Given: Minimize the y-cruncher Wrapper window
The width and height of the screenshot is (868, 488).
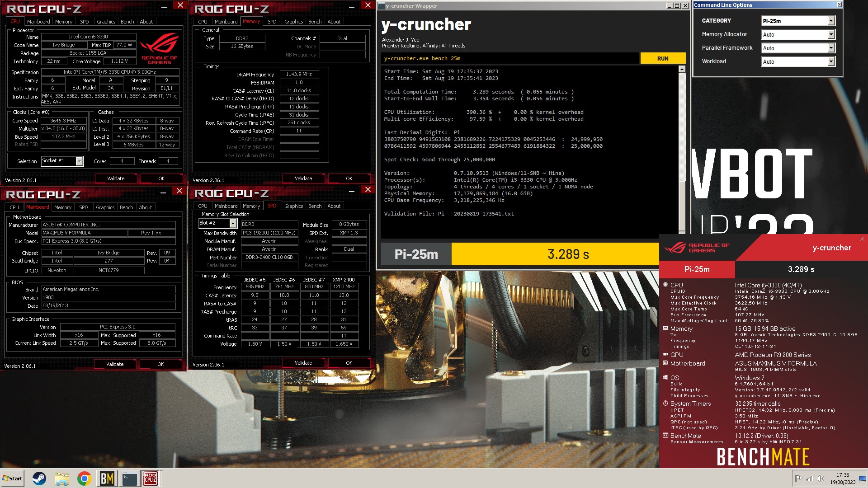Looking at the screenshot, I should tap(670, 6).
